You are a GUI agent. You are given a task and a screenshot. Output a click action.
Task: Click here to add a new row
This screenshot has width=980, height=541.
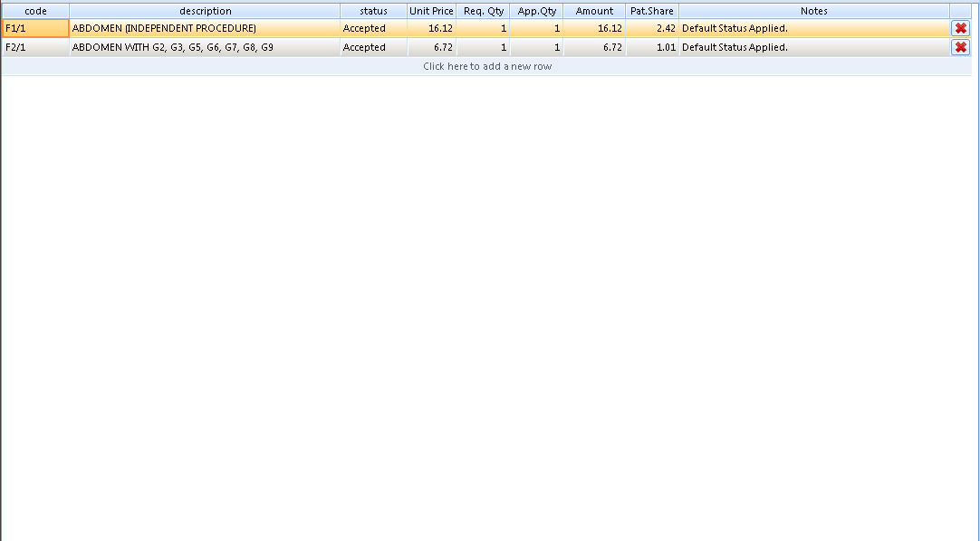click(487, 66)
